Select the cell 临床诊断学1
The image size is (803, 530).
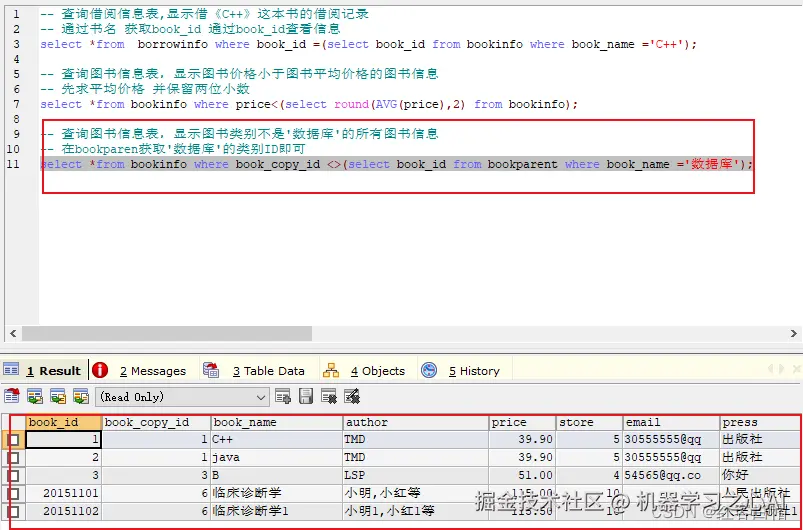pyautogui.click(x=277, y=511)
